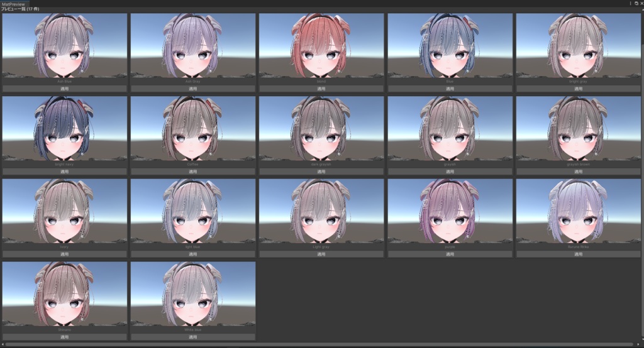Select the White blue preview thumbnail
Image resolution: width=644 pixels, height=348 pixels.
pyautogui.click(x=193, y=294)
